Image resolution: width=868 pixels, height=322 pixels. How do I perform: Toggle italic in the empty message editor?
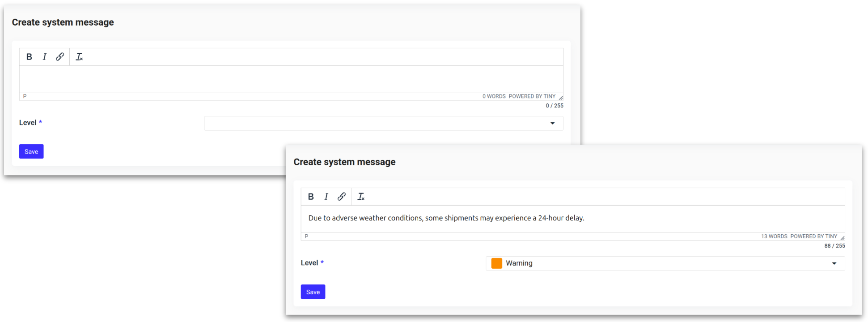tap(44, 57)
